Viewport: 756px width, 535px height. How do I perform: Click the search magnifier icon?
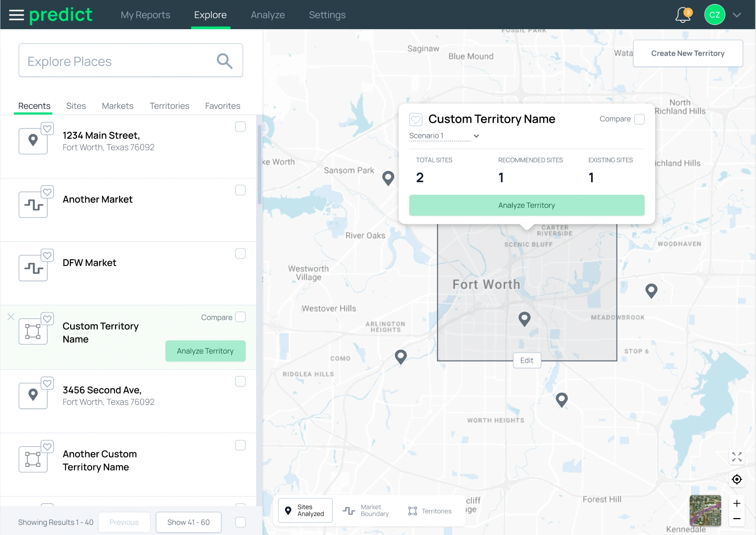pos(224,61)
